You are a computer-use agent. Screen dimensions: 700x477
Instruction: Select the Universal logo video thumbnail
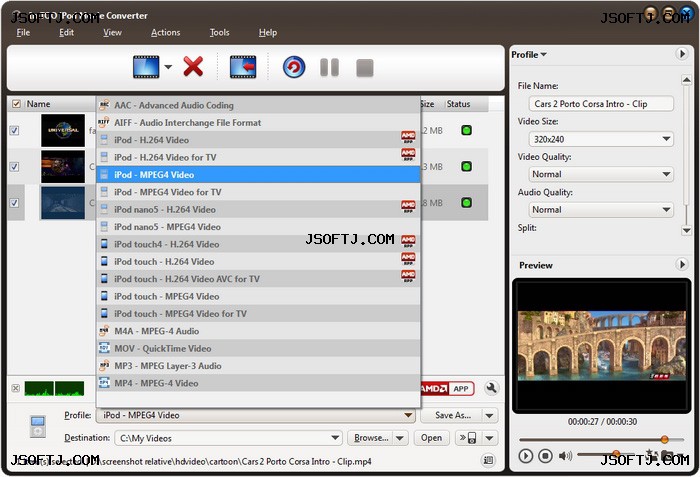coord(63,130)
